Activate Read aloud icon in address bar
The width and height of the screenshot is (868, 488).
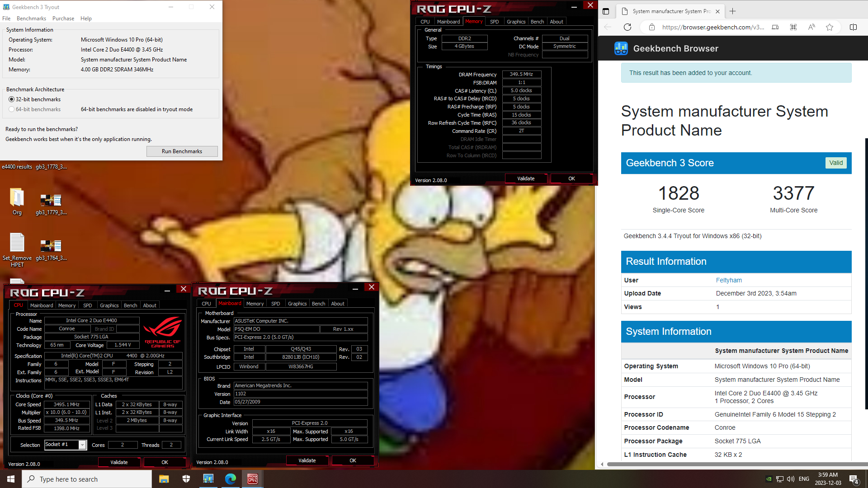(811, 27)
